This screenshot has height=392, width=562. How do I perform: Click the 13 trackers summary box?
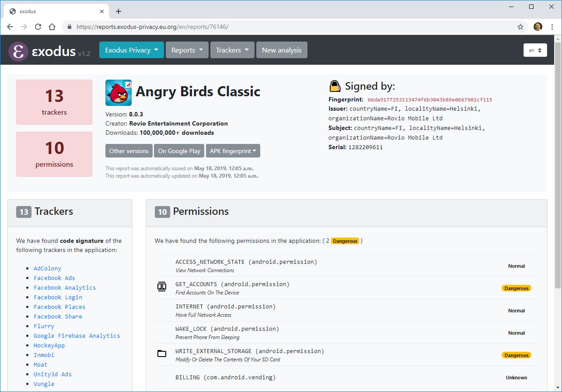tap(54, 102)
